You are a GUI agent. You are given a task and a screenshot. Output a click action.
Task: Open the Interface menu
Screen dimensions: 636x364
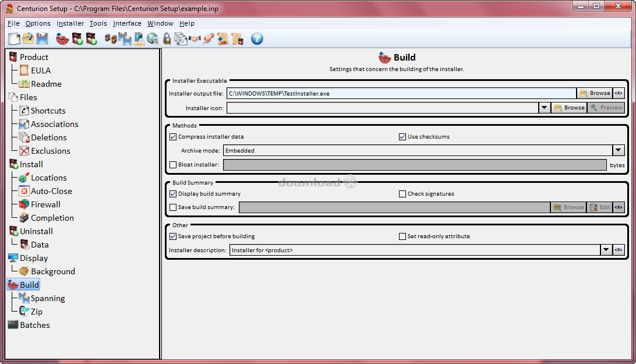[127, 23]
